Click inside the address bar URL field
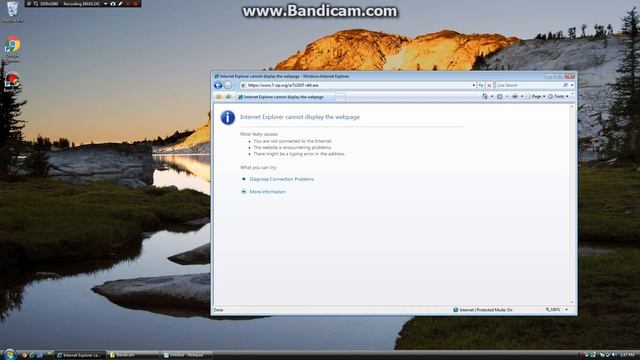640x360 pixels. point(358,85)
